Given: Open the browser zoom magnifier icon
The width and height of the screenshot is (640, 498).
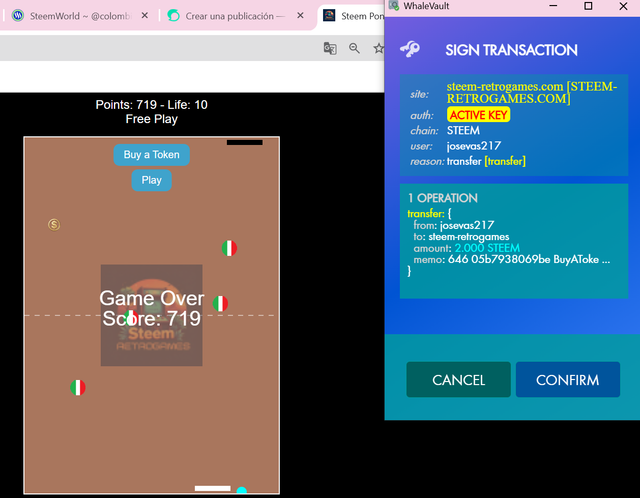Looking at the screenshot, I should (354, 48).
